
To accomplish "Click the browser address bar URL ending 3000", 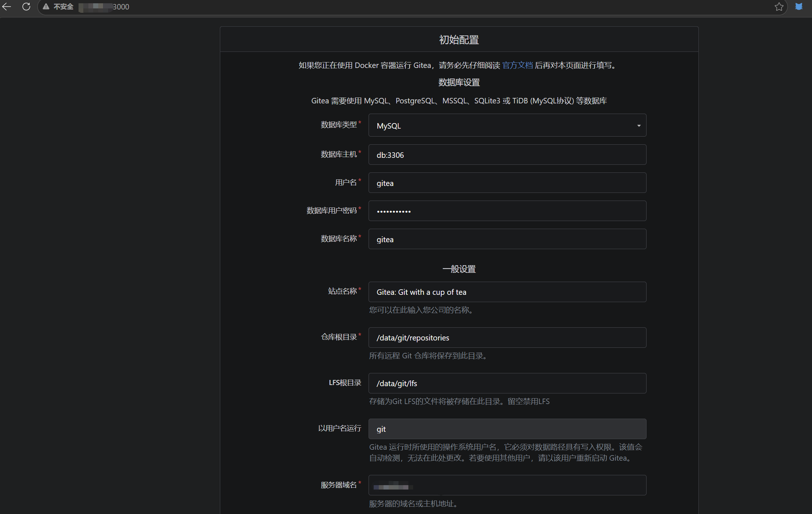I will point(104,7).
